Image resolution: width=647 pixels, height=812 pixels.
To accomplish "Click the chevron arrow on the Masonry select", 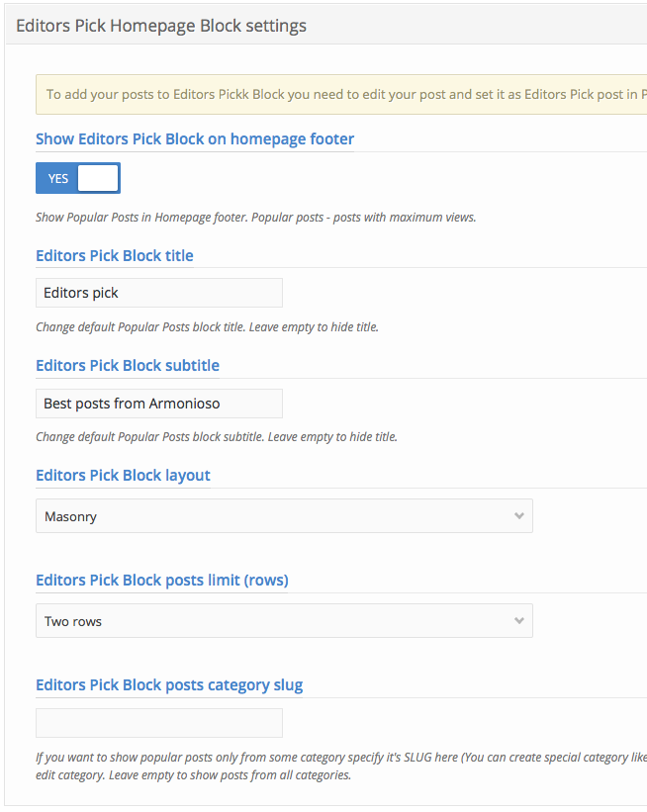I will click(x=519, y=516).
